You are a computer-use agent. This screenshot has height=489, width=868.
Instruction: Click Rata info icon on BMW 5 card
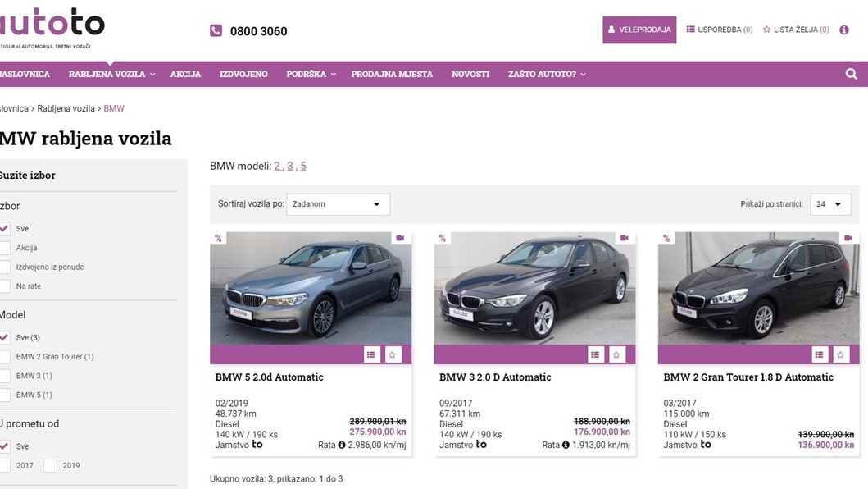point(342,445)
